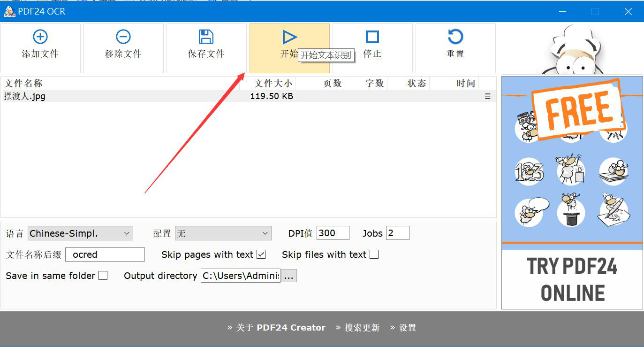
Task: Click the PDF24 OCR title bar app icon
Action: tap(9, 11)
